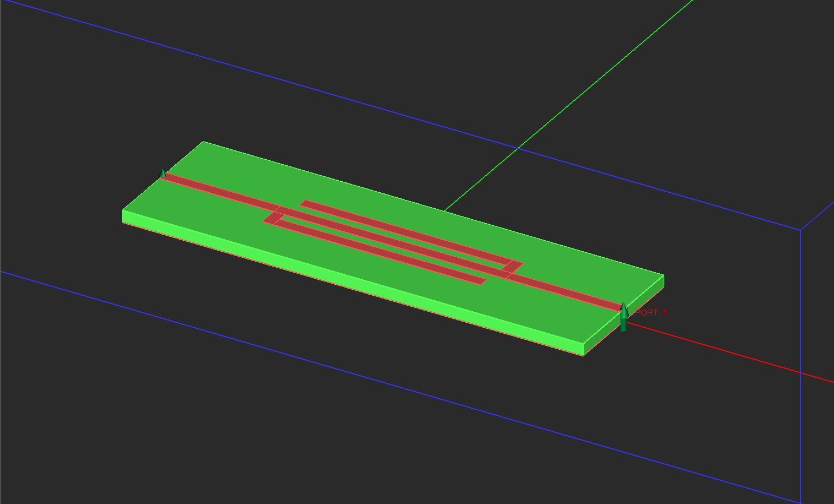Image resolution: width=834 pixels, height=504 pixels.
Task: Click the right short connecting trace segment
Action: (513, 267)
